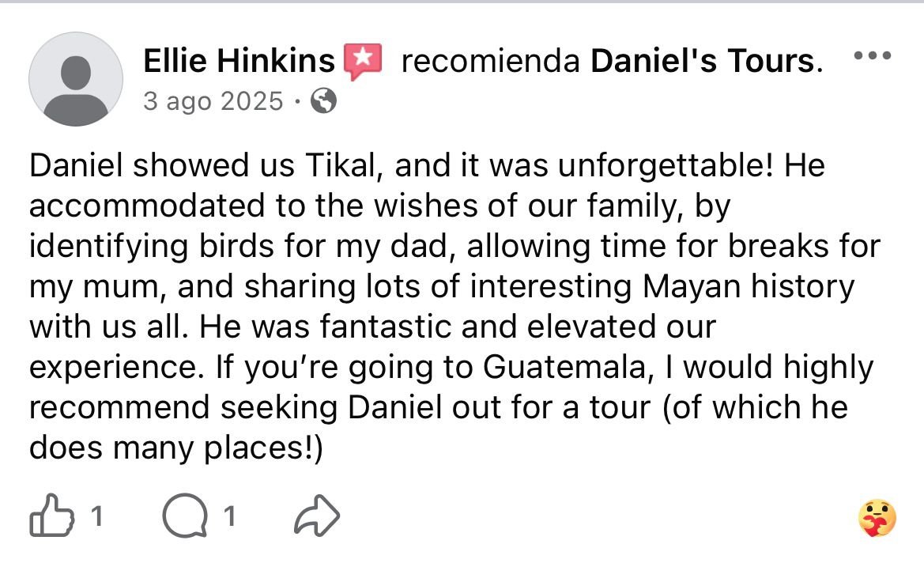Visit the Daniel's Tours page link

pos(703,62)
